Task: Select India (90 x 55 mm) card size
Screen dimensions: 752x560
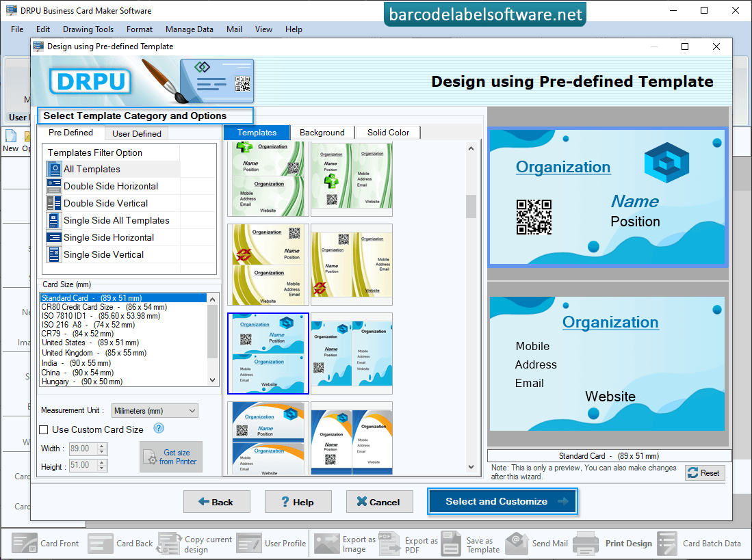Action: [x=123, y=363]
